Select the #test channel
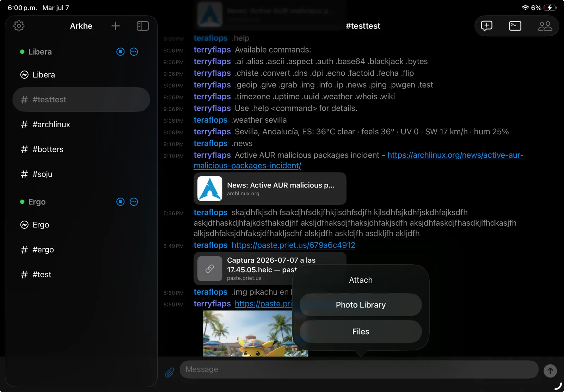 [x=81, y=275]
